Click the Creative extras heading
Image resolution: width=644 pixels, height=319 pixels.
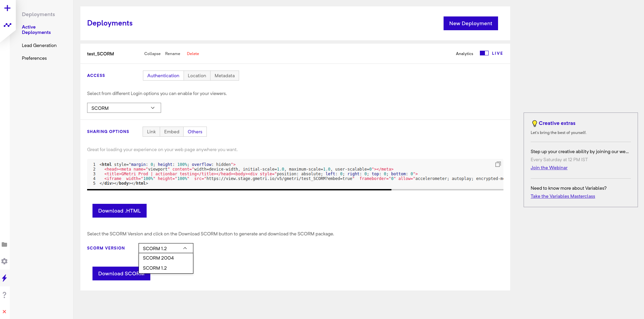click(557, 123)
